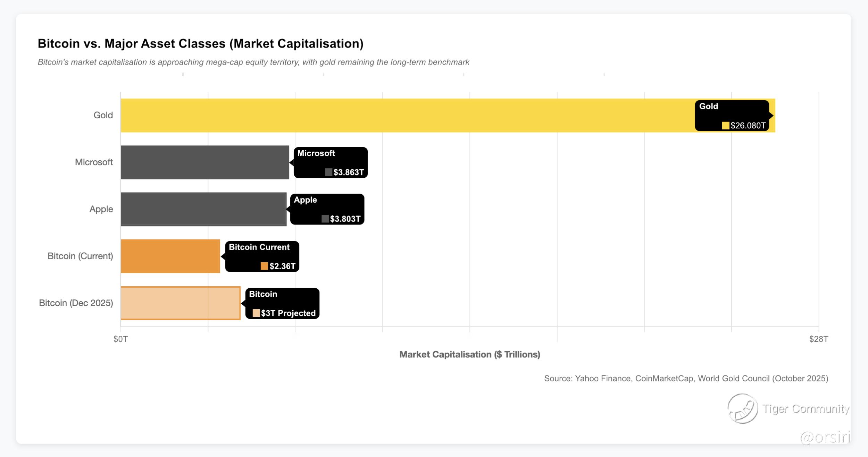Select the Bitcoin (Dec 2025) projected bar
868x457 pixels.
click(181, 303)
